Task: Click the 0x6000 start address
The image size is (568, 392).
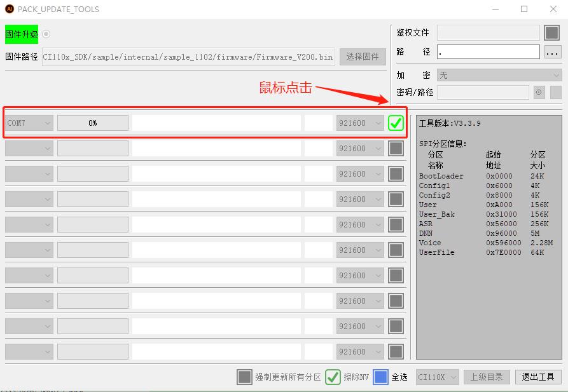Action: [x=499, y=186]
